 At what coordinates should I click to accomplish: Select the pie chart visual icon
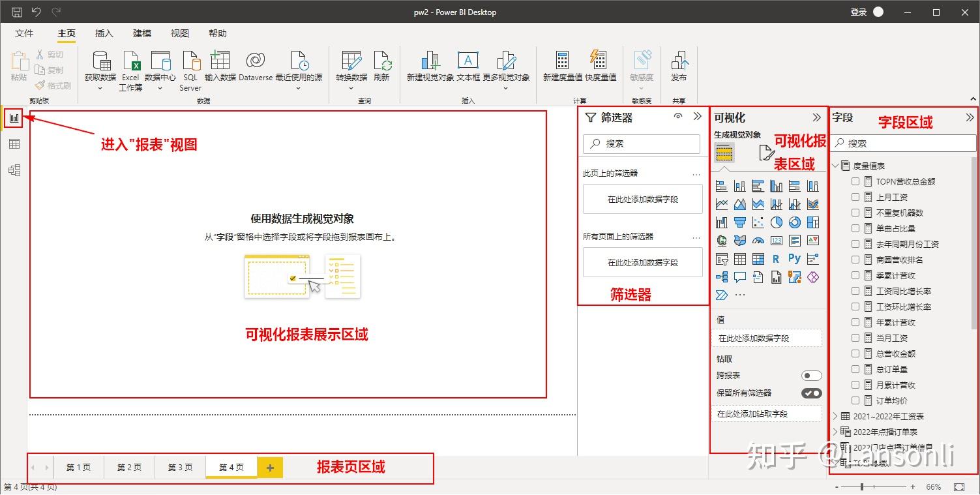tap(777, 222)
